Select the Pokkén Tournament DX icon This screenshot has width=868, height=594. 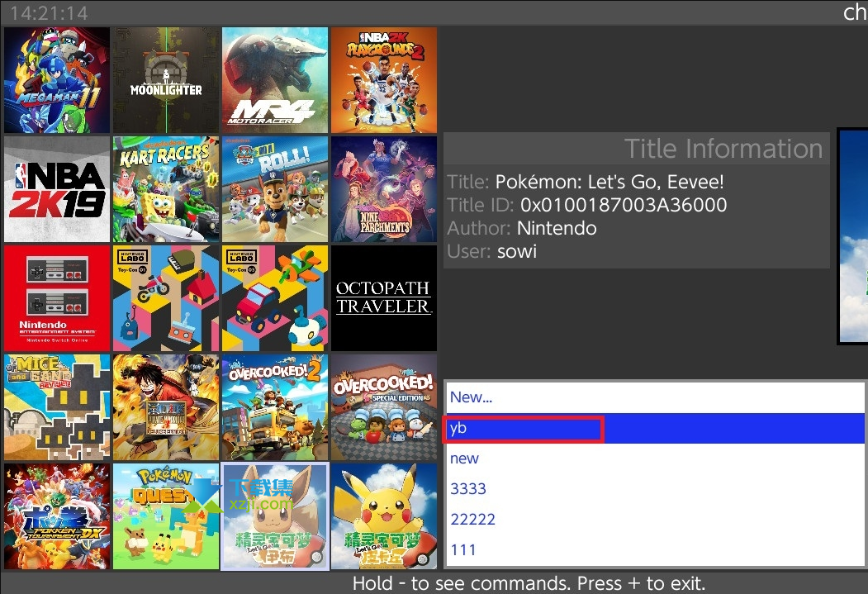(56, 516)
